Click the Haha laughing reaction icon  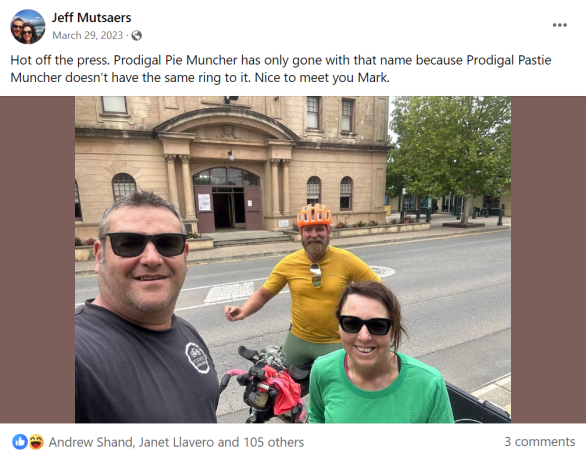tap(36, 442)
